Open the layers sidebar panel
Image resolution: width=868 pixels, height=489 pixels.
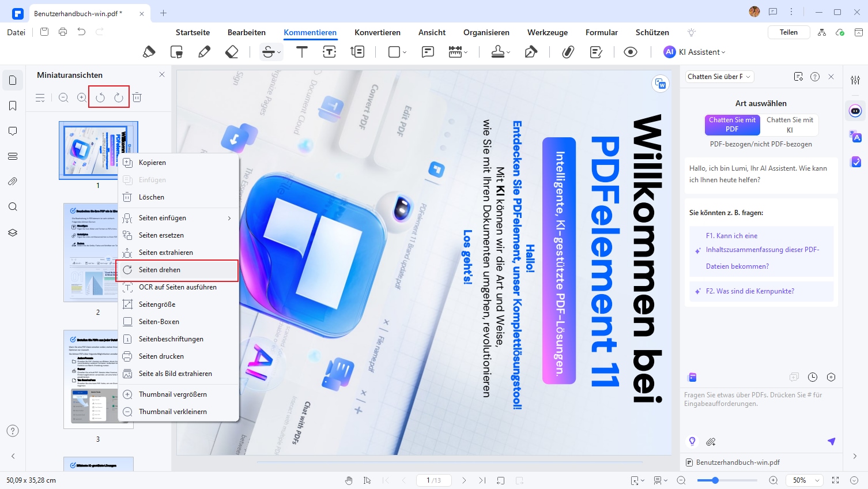click(13, 232)
